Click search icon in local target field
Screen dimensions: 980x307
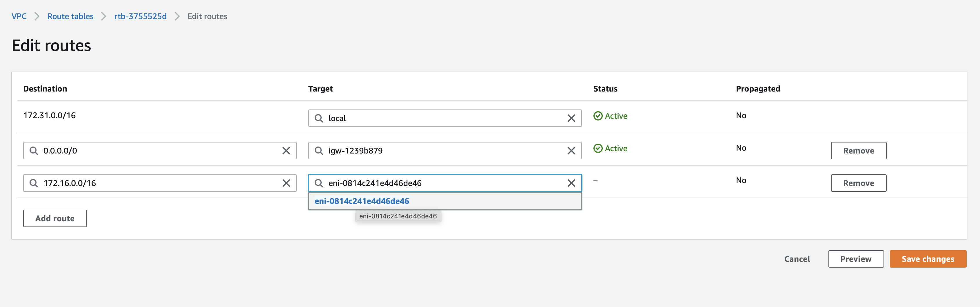319,118
